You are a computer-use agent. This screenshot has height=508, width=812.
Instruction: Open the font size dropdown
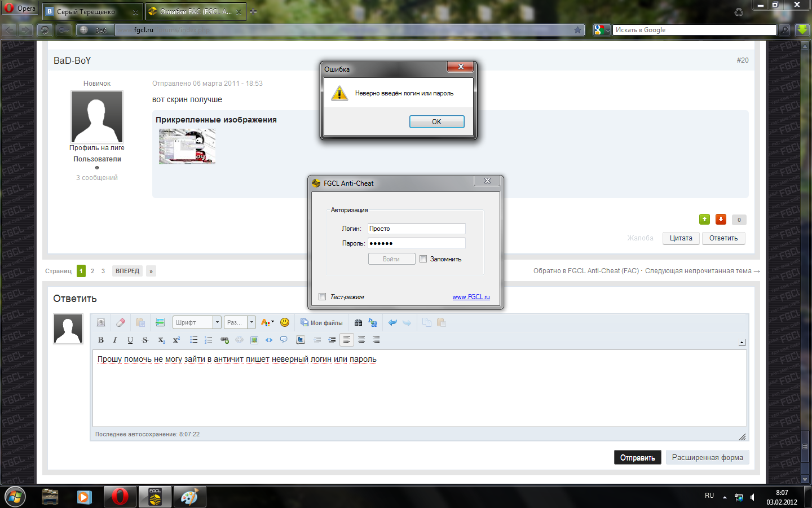240,322
